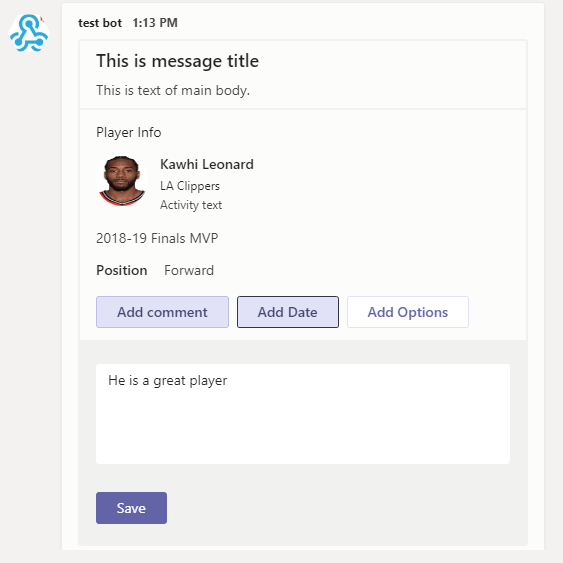
Task: Click the Forward position value
Action: pyautogui.click(x=189, y=270)
